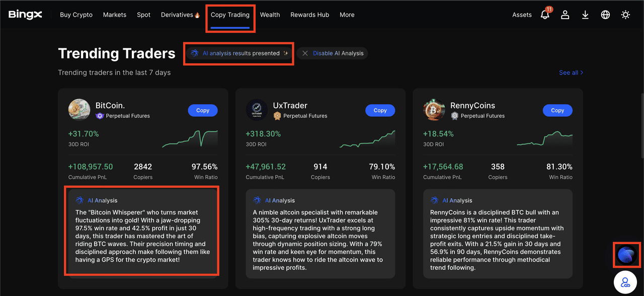Click the download app icon
Screen dimensions: 644x296
[x=585, y=15]
